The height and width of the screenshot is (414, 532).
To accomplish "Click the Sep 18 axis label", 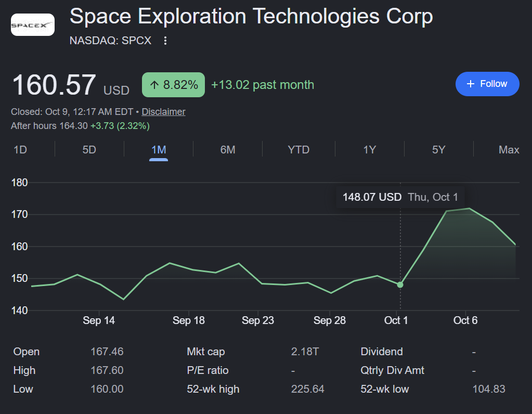I will click(189, 320).
